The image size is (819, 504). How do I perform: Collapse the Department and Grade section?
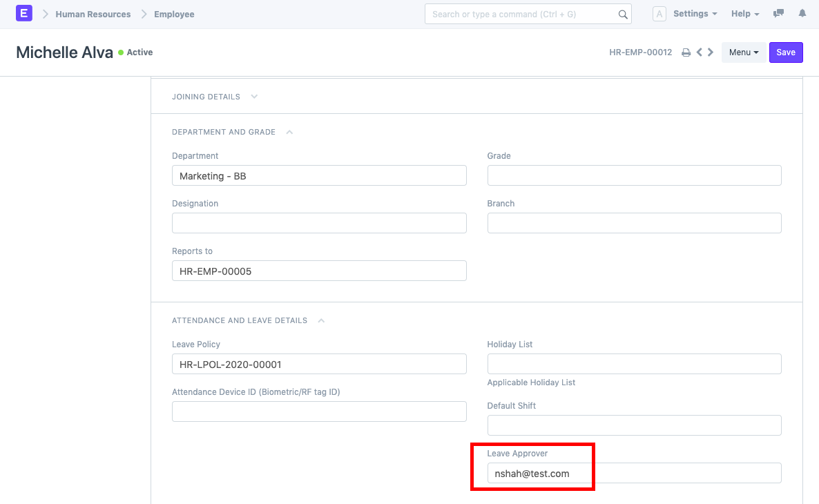(289, 132)
